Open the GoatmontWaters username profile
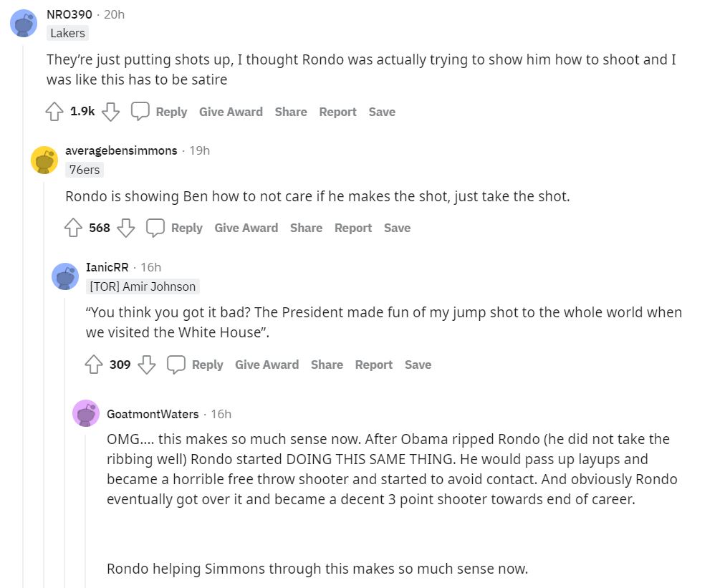This screenshot has height=588, width=725. (153, 414)
